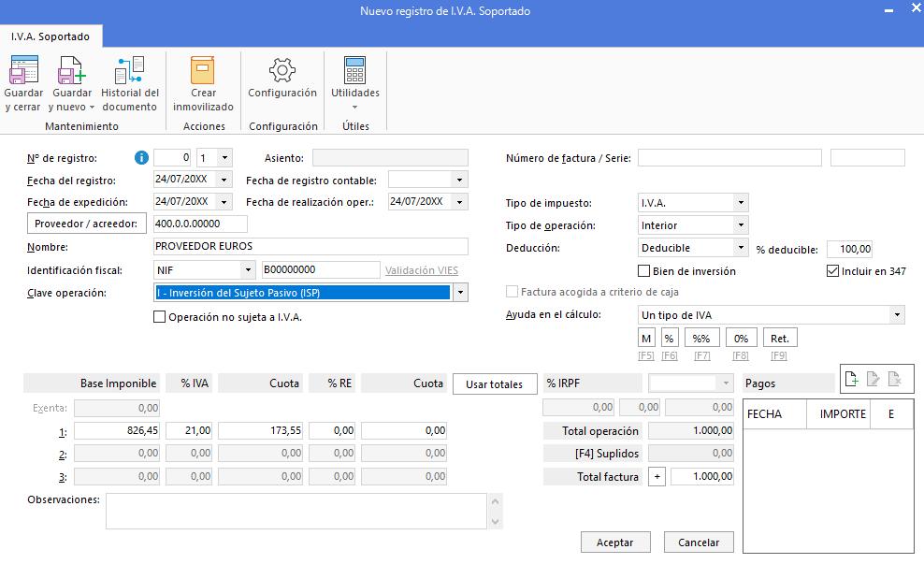Viewport: 924px width, 564px height.
Task: Click the Crear inmovilizado icon
Action: click(203, 71)
